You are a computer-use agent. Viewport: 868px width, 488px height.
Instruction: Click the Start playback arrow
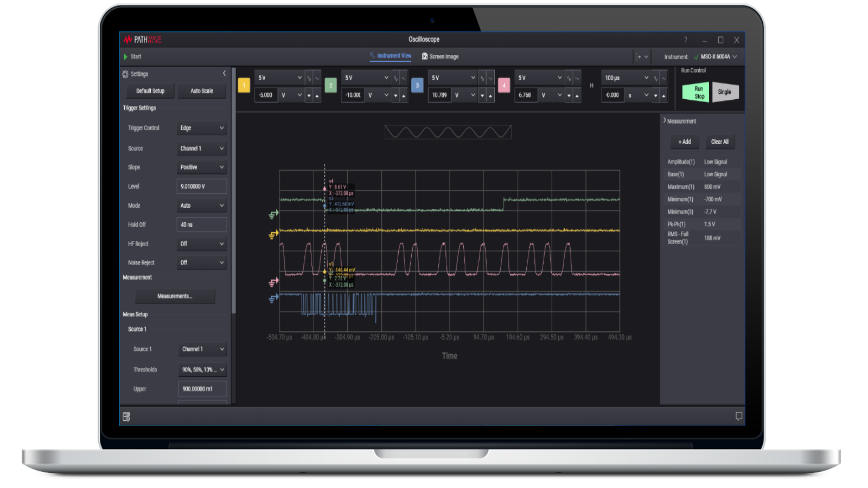point(125,56)
